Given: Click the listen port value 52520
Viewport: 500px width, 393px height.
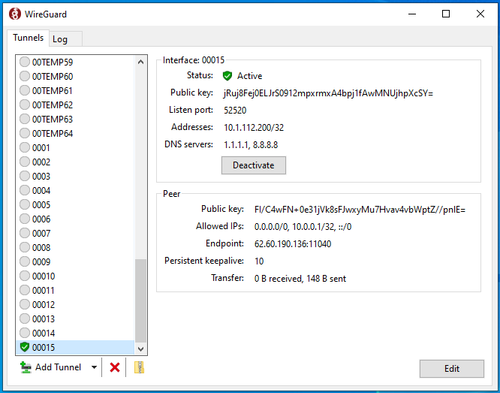Looking at the screenshot, I should [235, 110].
